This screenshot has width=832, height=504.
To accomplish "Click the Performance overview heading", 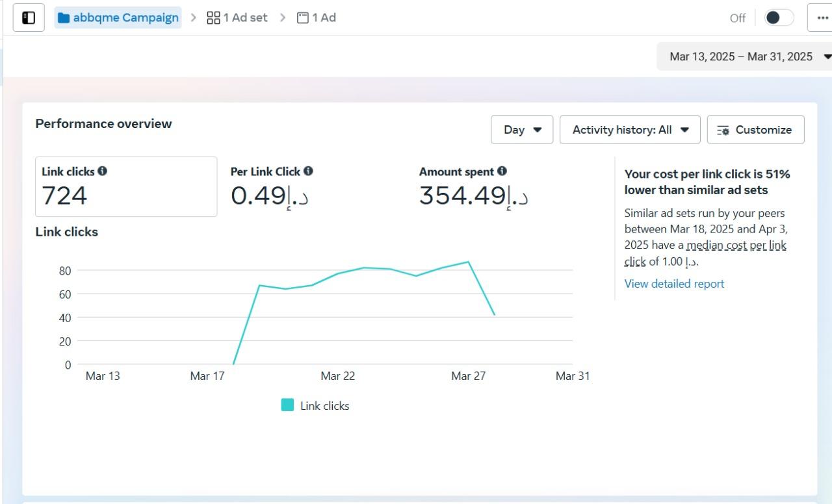I will [x=103, y=123].
